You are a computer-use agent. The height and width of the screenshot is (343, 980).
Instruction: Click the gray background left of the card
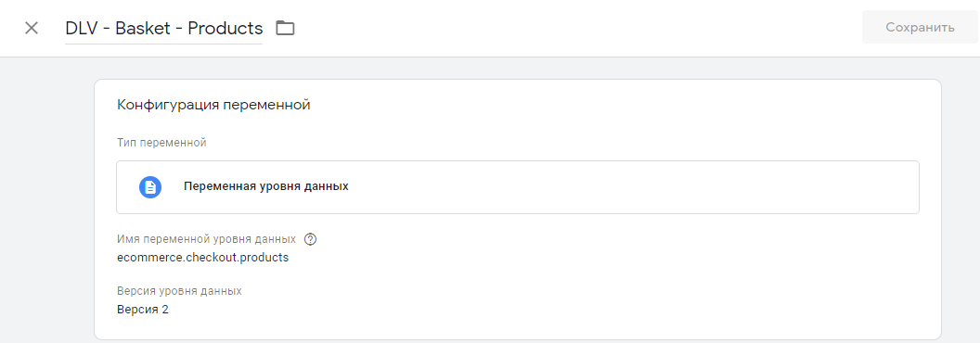47,200
